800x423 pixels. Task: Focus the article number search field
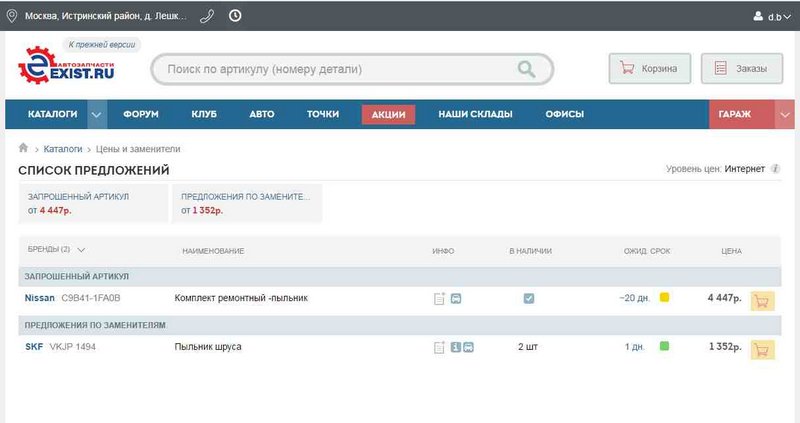point(352,69)
